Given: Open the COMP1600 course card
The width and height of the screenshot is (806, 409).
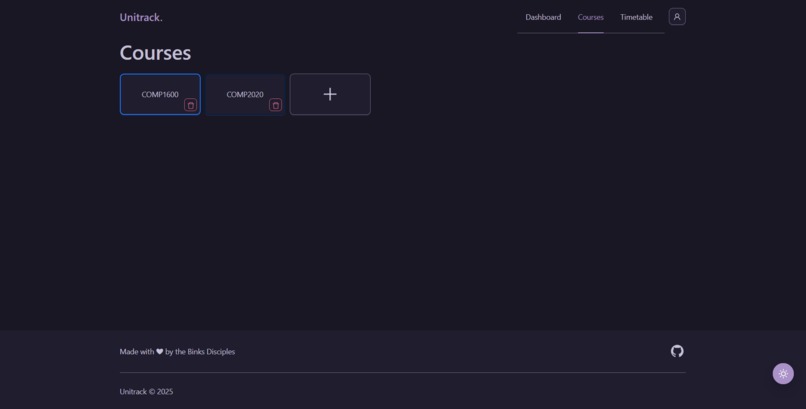Looking at the screenshot, I should (x=160, y=94).
